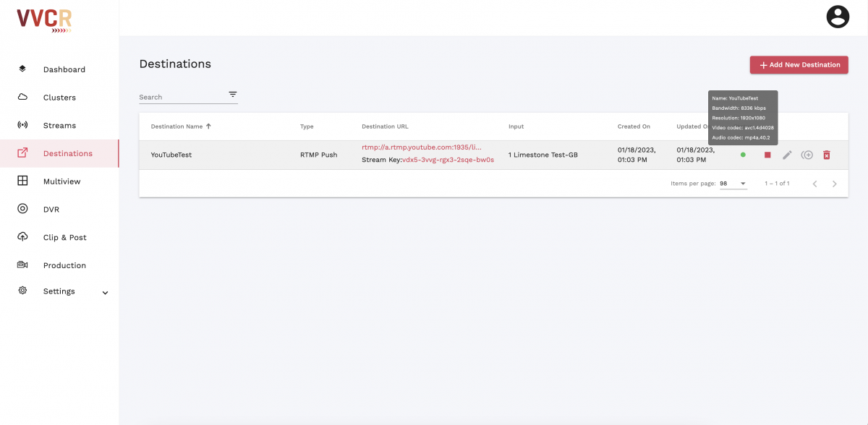
Task: Go to the next page of results
Action: point(835,184)
